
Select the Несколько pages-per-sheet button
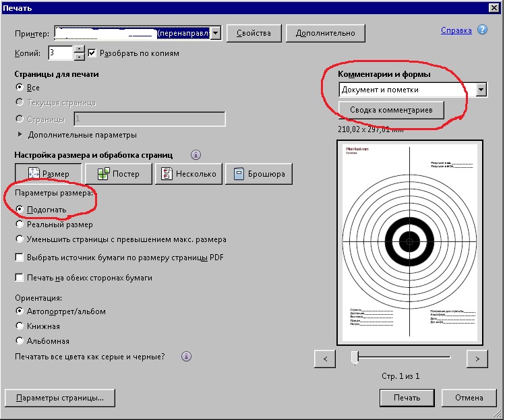click(x=188, y=173)
